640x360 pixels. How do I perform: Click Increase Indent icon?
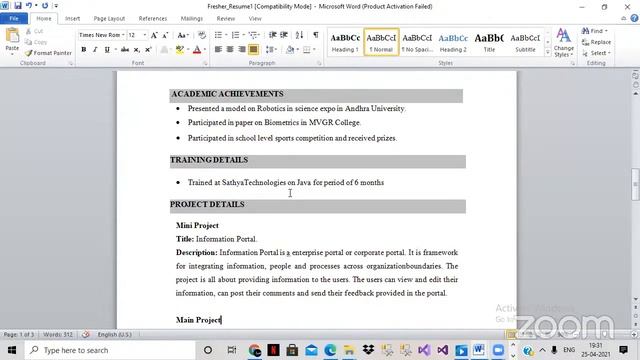pyautogui.click(x=284, y=35)
